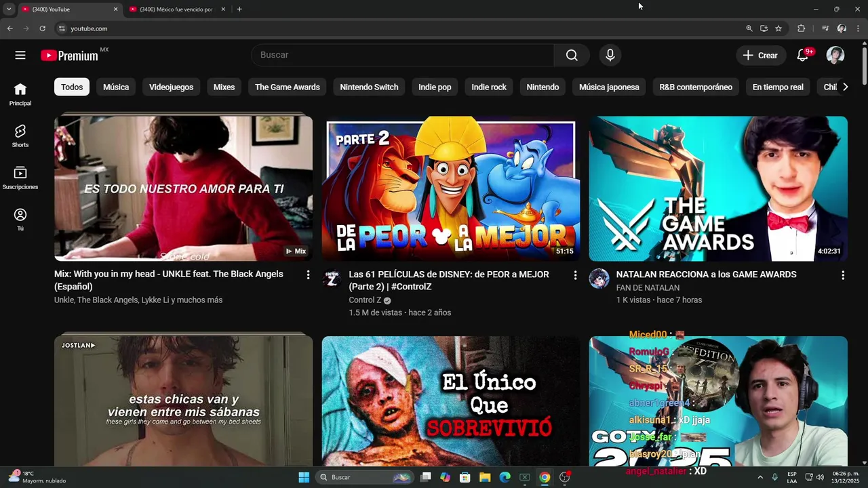Focus the YouTube Buscar search field
The height and width of the screenshot is (488, 868).
pos(402,55)
